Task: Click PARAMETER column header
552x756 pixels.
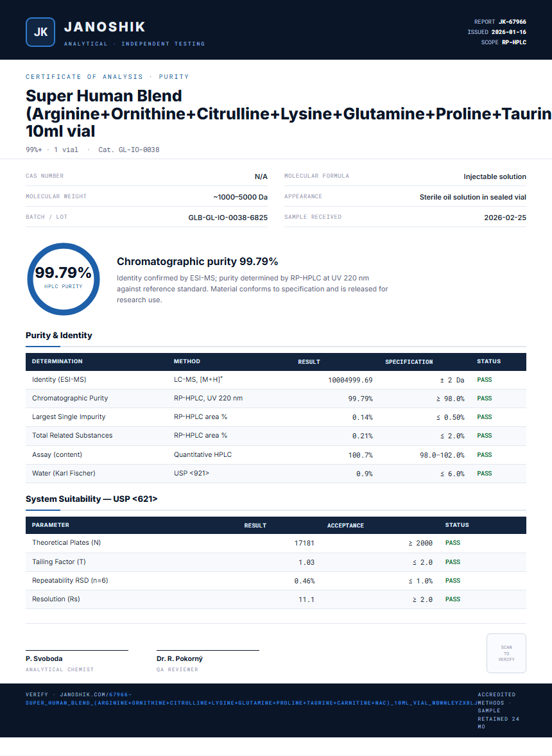Action: point(51,525)
